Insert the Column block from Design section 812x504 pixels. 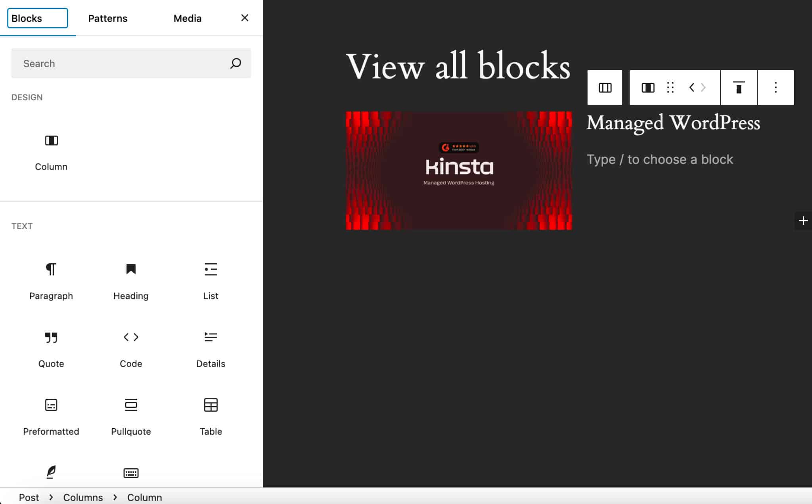(x=51, y=151)
